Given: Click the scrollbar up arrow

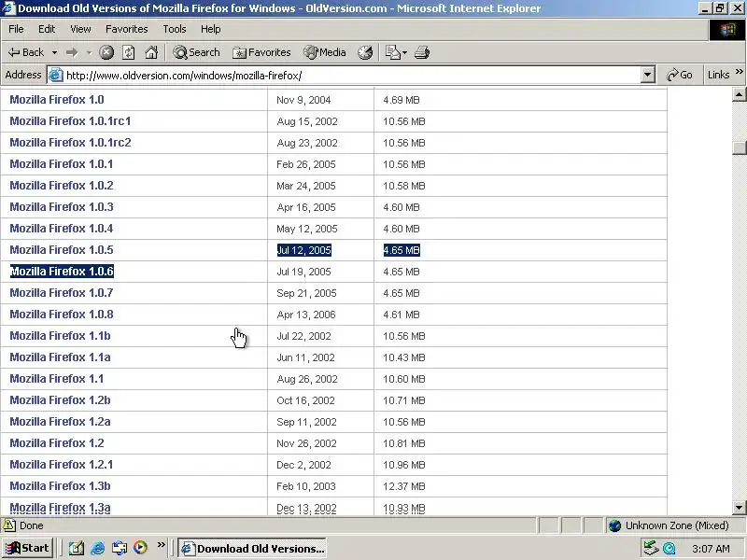Looking at the screenshot, I should [x=739, y=94].
